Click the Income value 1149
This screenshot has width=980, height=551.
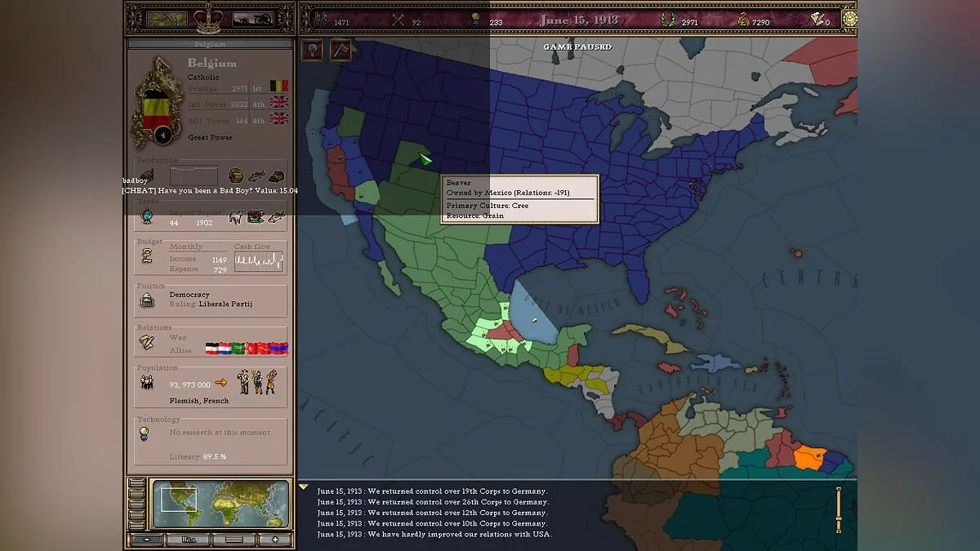point(219,260)
